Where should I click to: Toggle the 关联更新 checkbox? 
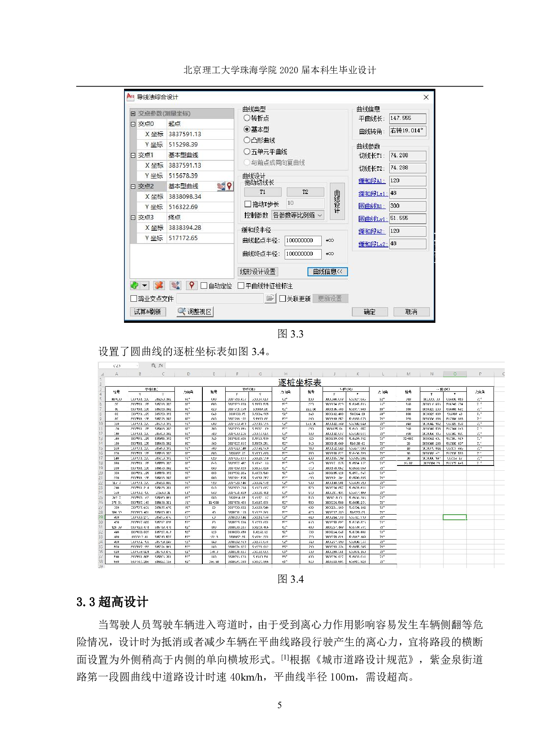point(283,298)
